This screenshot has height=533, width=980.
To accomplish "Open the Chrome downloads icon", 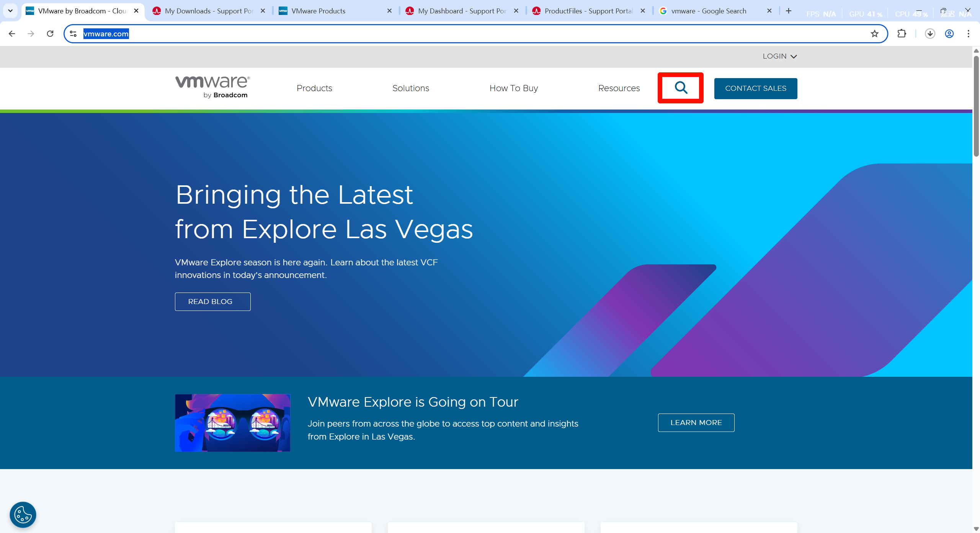I will tap(929, 34).
